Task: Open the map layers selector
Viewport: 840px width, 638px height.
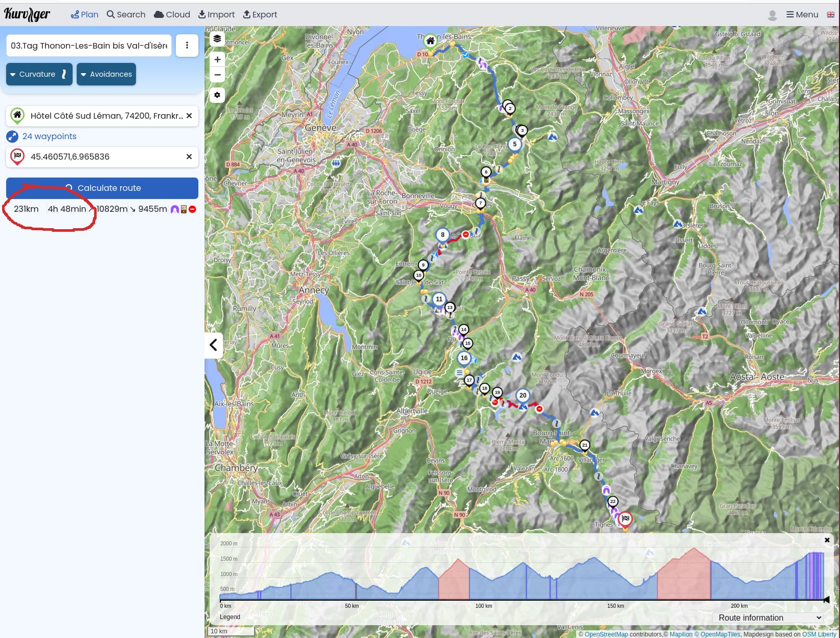Action: pyautogui.click(x=217, y=39)
